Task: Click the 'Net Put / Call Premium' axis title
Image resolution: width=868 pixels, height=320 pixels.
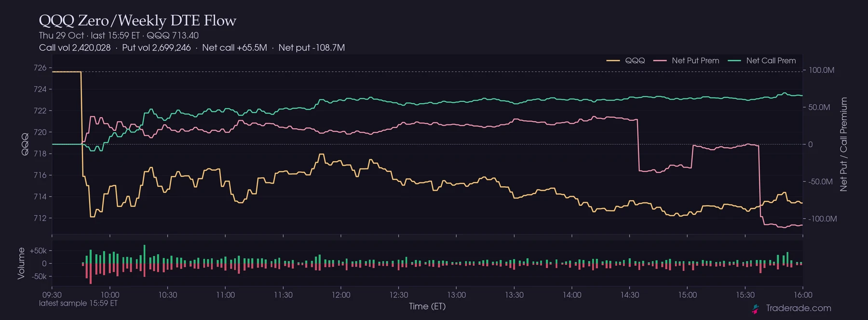Action: [843, 144]
